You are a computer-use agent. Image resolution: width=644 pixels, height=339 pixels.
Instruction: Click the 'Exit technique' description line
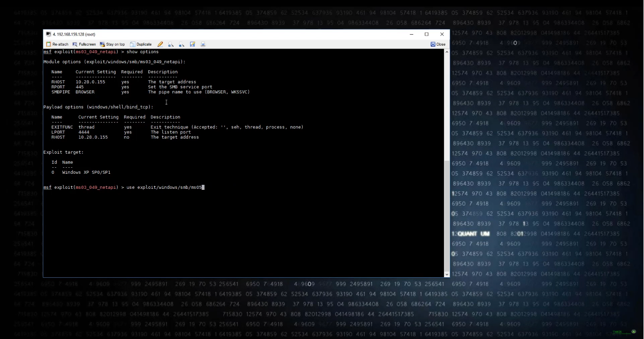227,127
